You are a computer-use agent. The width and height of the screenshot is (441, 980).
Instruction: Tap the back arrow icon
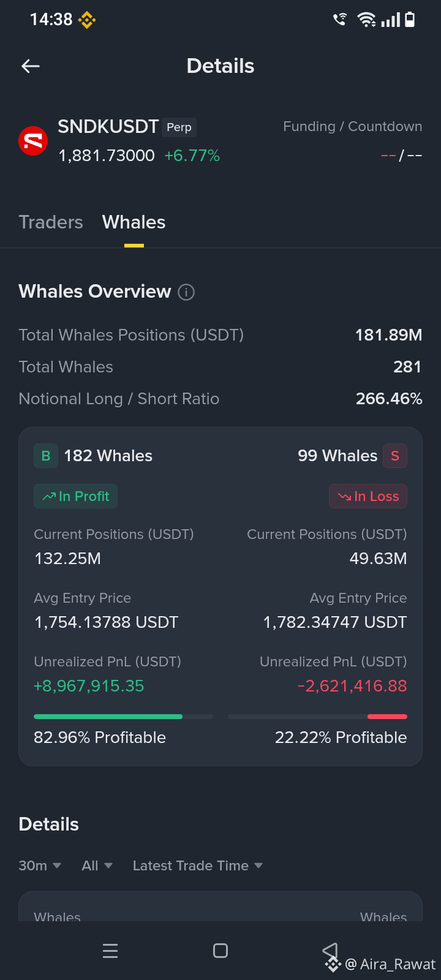coord(31,66)
